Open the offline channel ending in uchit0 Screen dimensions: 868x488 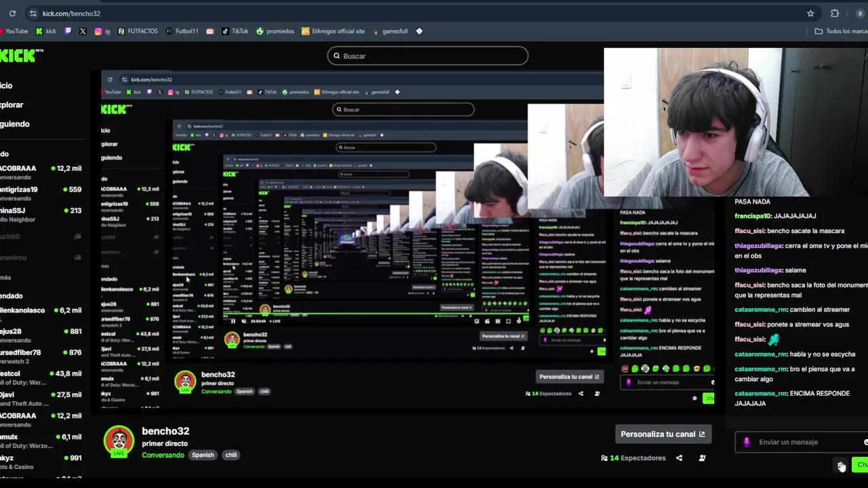tap(41, 237)
